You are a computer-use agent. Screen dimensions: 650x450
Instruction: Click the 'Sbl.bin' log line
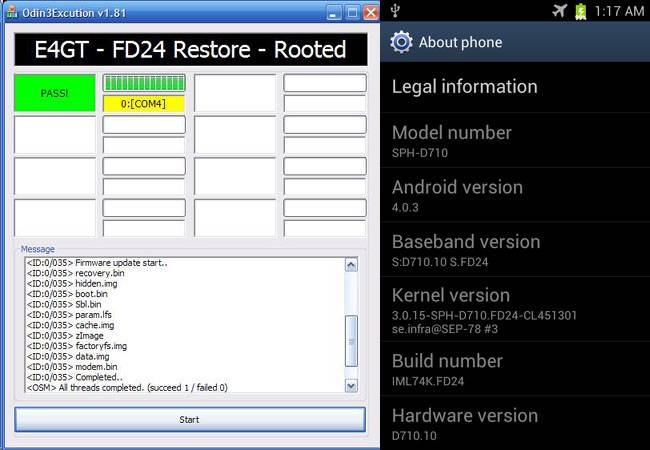[x=64, y=304]
